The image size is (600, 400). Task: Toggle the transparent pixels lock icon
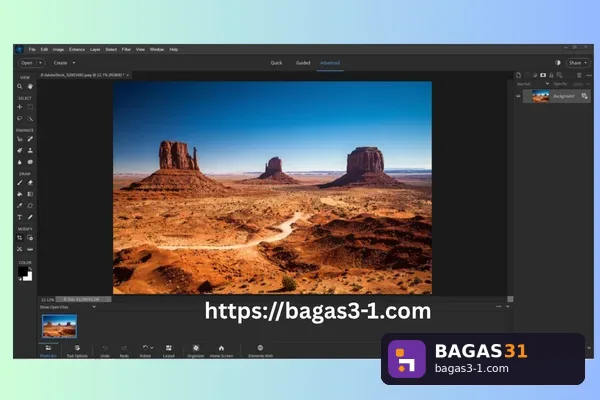click(560, 75)
